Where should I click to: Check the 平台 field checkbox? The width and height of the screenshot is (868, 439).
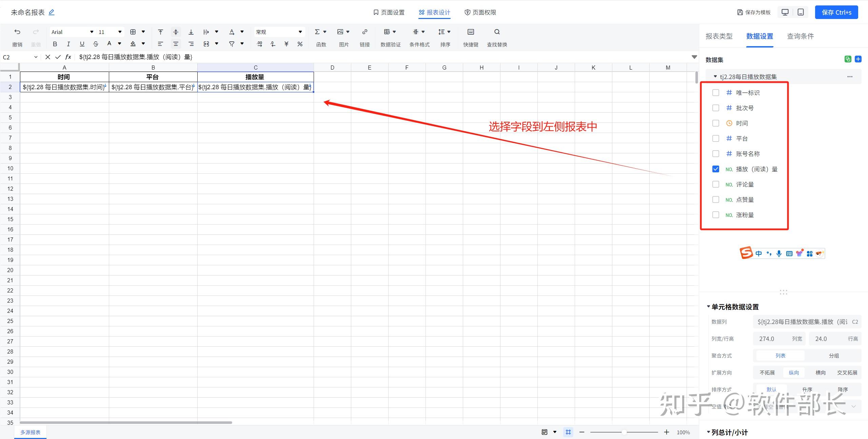[x=715, y=138]
